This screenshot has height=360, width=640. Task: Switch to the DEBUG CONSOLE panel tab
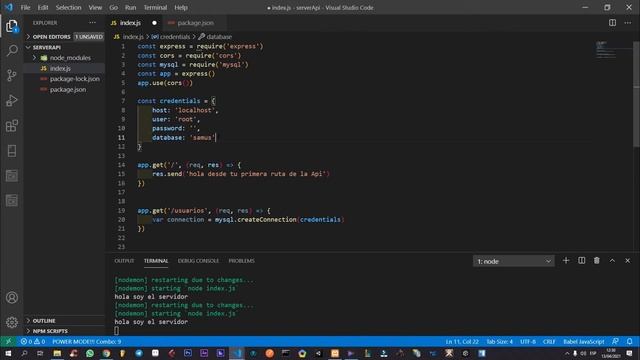coord(198,261)
